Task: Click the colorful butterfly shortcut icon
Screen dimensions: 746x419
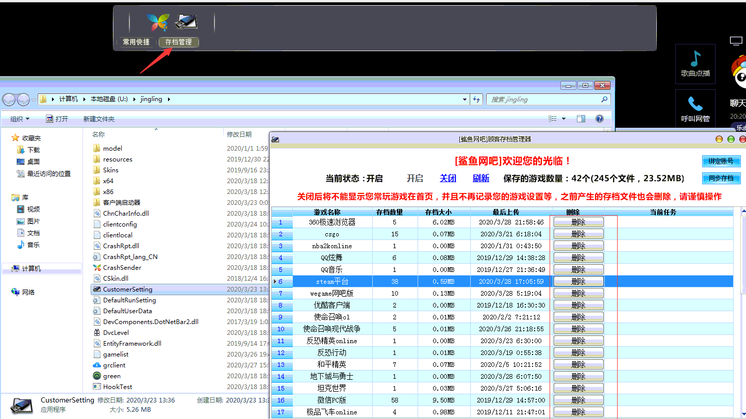Action: 158,22
